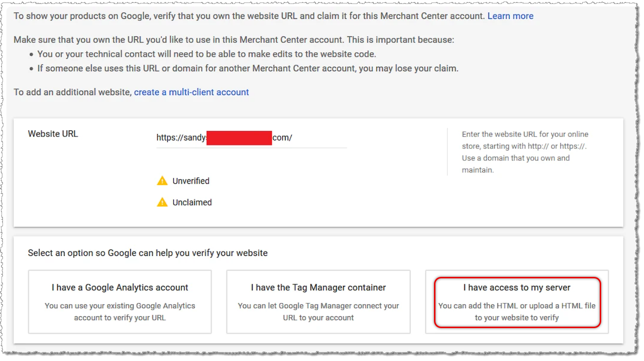Image resolution: width=644 pixels, height=361 pixels.
Task: Click the Unverified status text
Action: 191,181
